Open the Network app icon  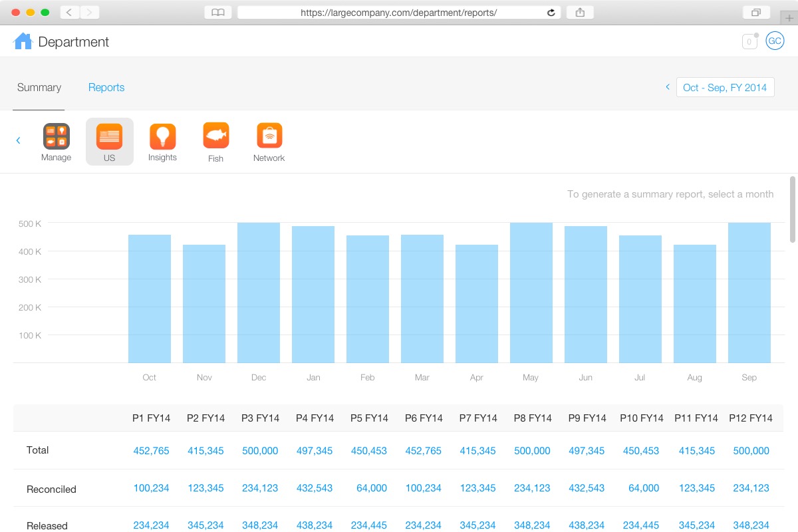[269, 136]
